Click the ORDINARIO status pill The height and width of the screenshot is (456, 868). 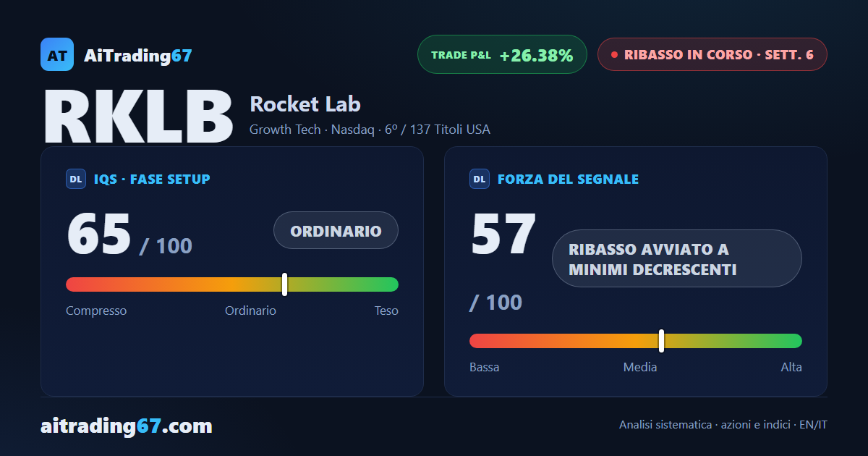pos(336,230)
